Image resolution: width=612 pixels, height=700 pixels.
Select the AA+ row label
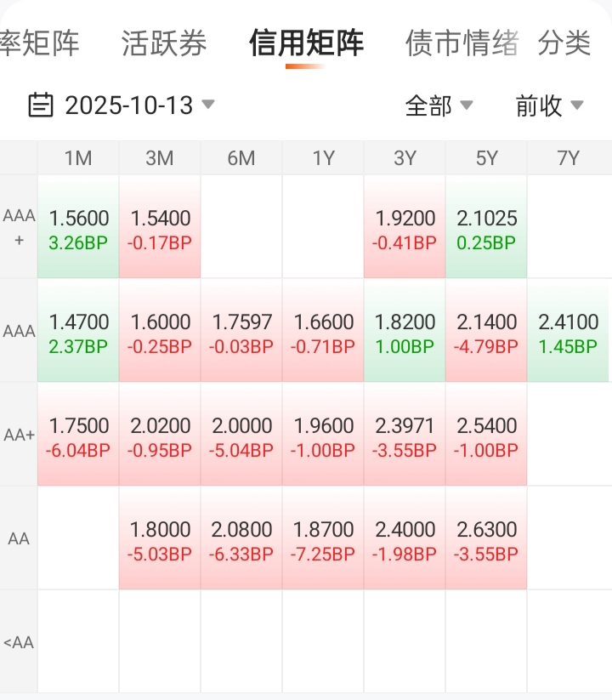[19, 435]
